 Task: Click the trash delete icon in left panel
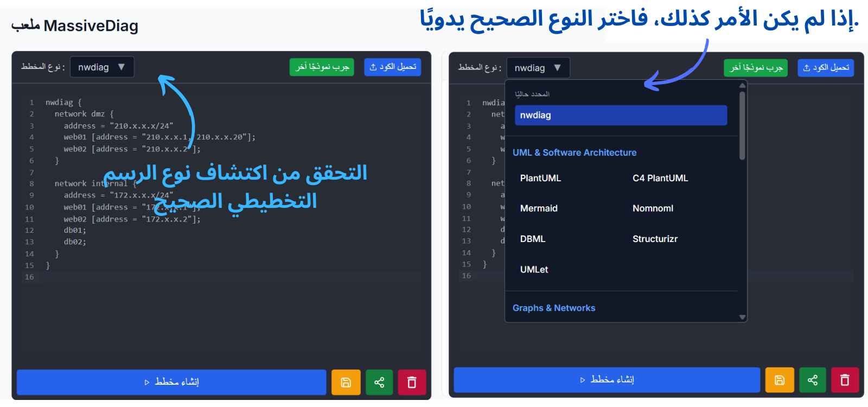pyautogui.click(x=412, y=383)
